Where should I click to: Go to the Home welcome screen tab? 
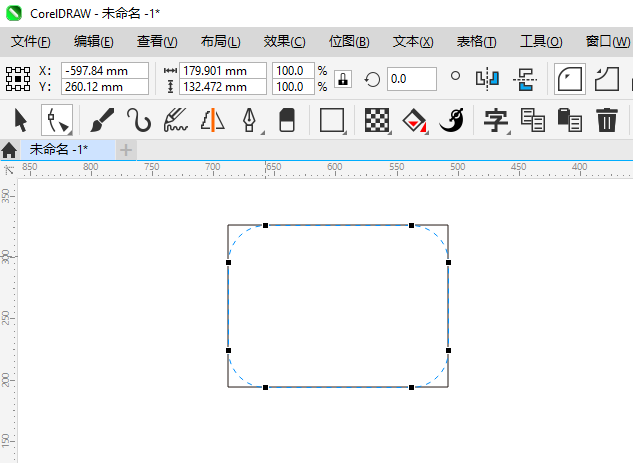coord(9,150)
